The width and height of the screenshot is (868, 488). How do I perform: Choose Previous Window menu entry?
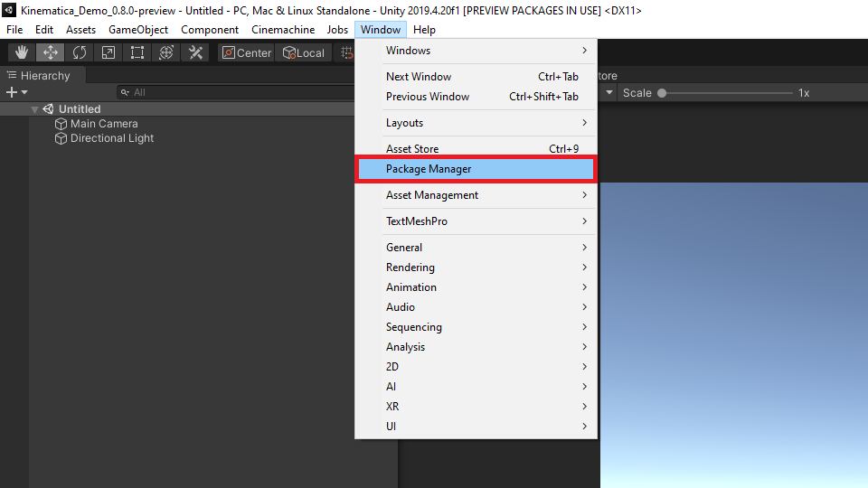(x=476, y=97)
